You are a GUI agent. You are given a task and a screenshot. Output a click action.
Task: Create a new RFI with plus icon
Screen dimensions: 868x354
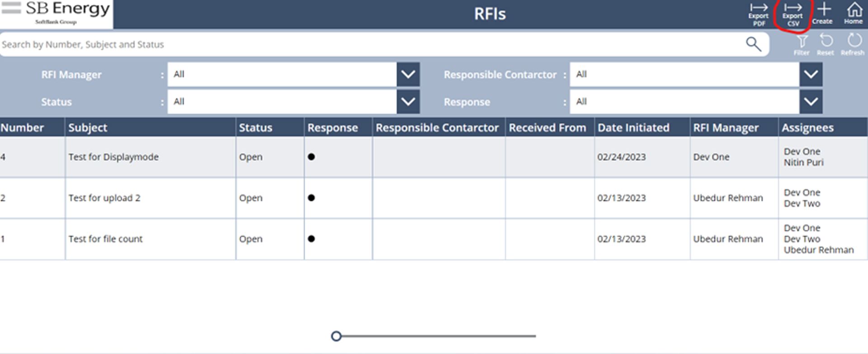(x=823, y=13)
